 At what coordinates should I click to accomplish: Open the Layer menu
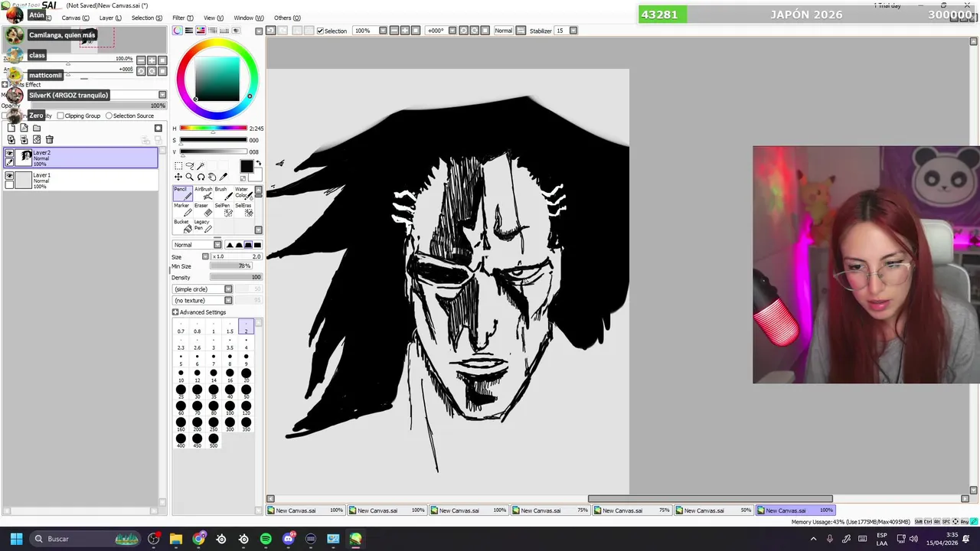110,18
